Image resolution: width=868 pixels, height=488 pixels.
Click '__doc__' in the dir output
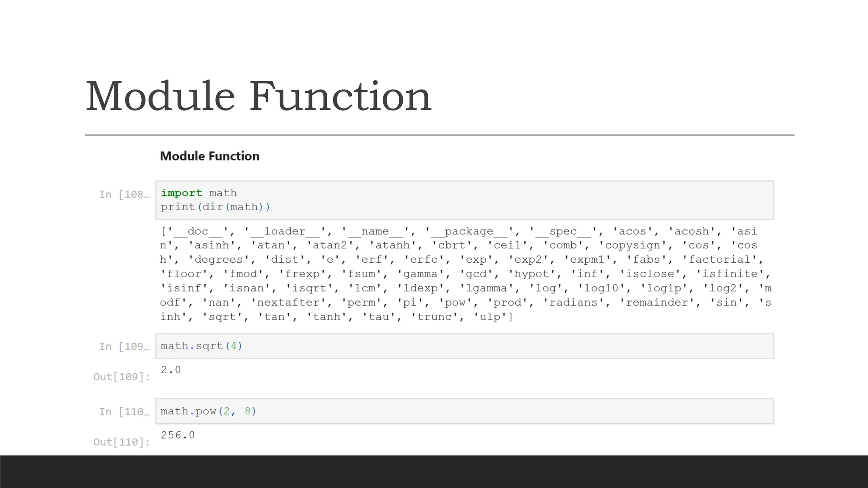click(198, 232)
